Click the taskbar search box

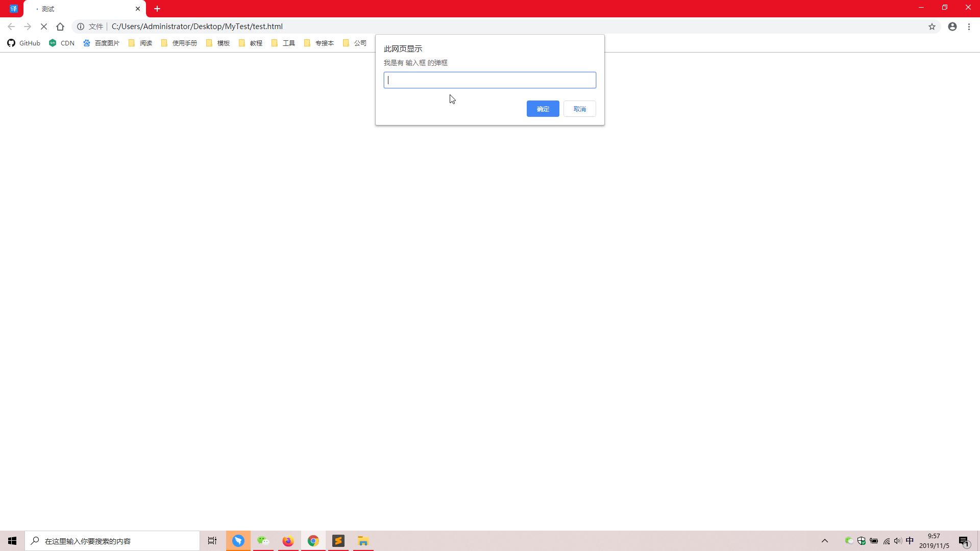click(x=112, y=541)
